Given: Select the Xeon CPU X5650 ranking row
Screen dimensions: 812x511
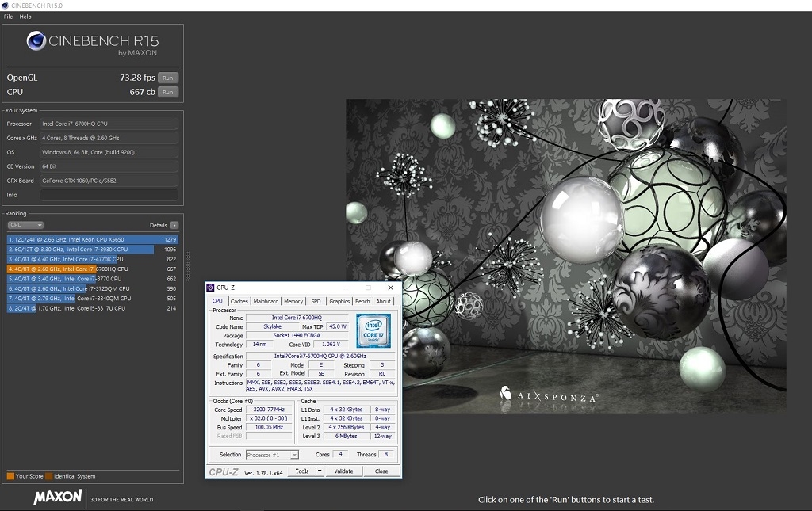Looking at the screenshot, I should (x=92, y=239).
